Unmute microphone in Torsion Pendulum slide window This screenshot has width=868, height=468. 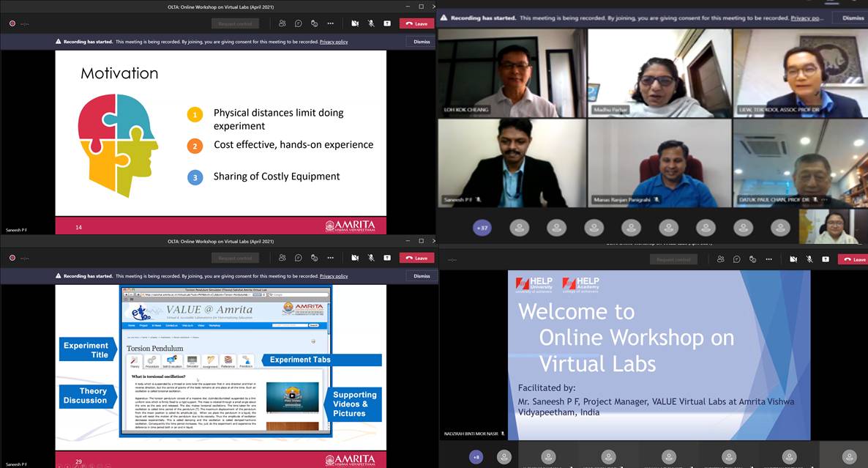371,258
